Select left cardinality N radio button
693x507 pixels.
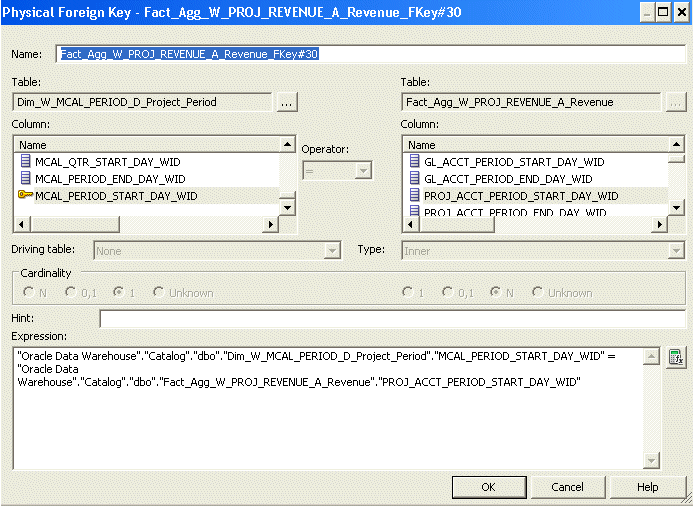click(x=29, y=293)
